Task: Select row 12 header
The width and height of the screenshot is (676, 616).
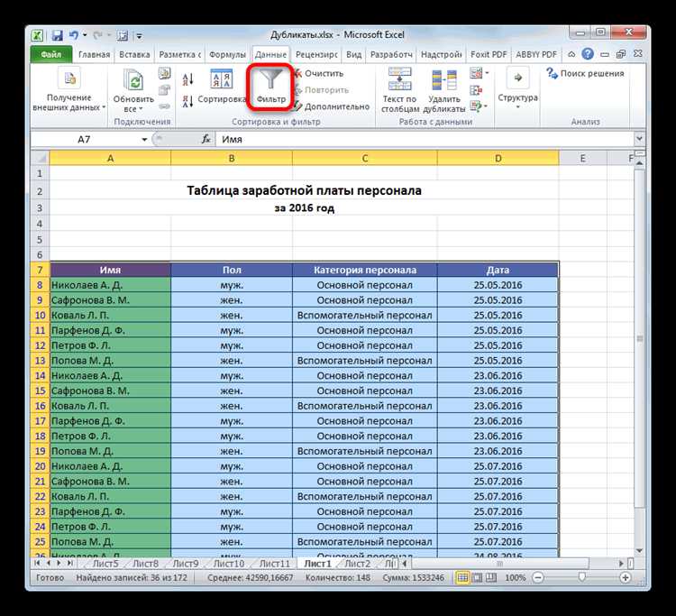Action: pos(40,345)
